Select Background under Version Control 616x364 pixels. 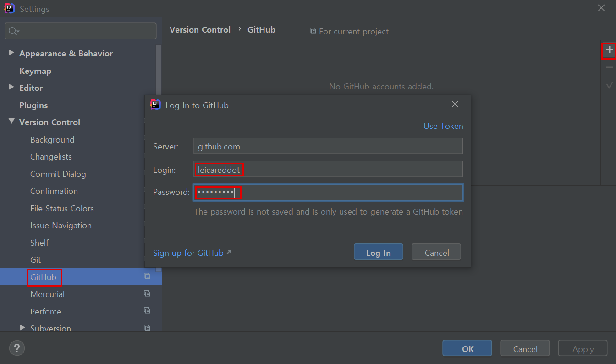point(52,140)
